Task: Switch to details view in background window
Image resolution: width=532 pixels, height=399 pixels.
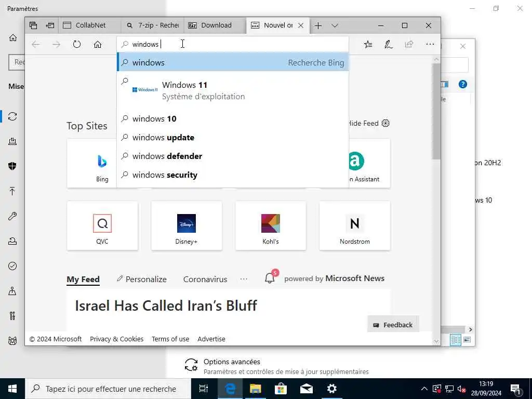Action: tap(456, 340)
